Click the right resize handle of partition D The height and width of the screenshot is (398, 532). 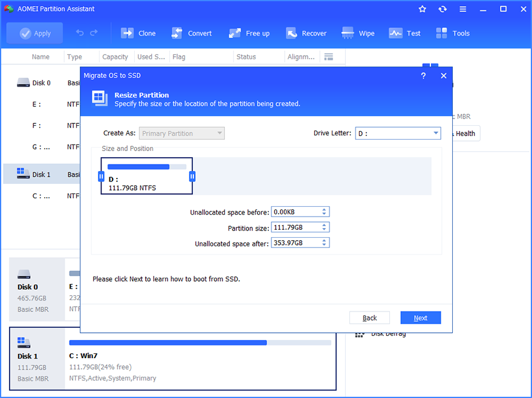point(192,176)
